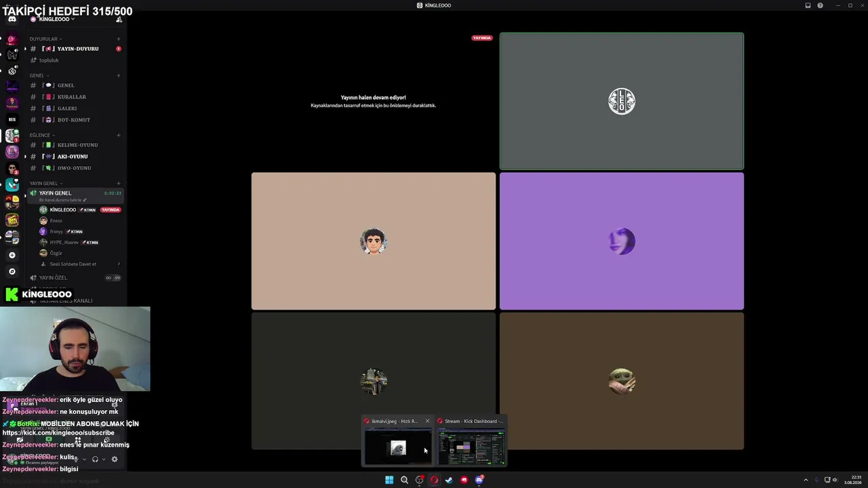This screenshot has height=488, width=868.
Task: Click the red YAYINDA live badge on stream preview
Action: (481, 38)
